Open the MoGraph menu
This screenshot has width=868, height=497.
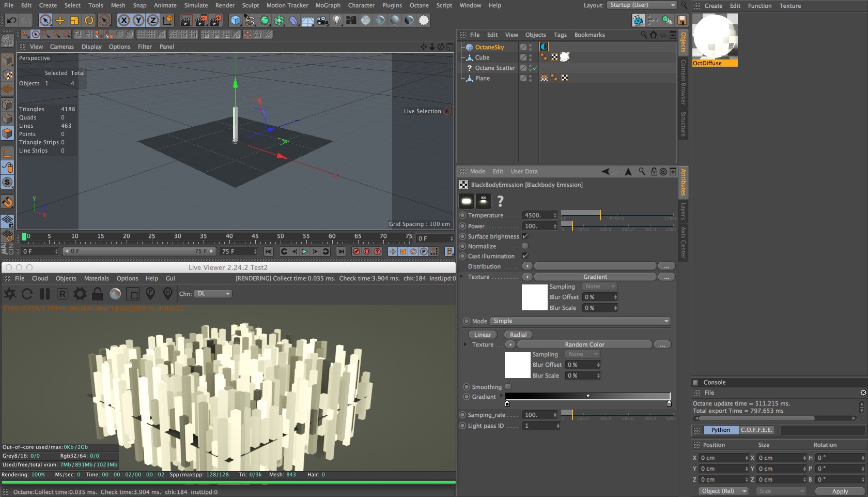328,5
